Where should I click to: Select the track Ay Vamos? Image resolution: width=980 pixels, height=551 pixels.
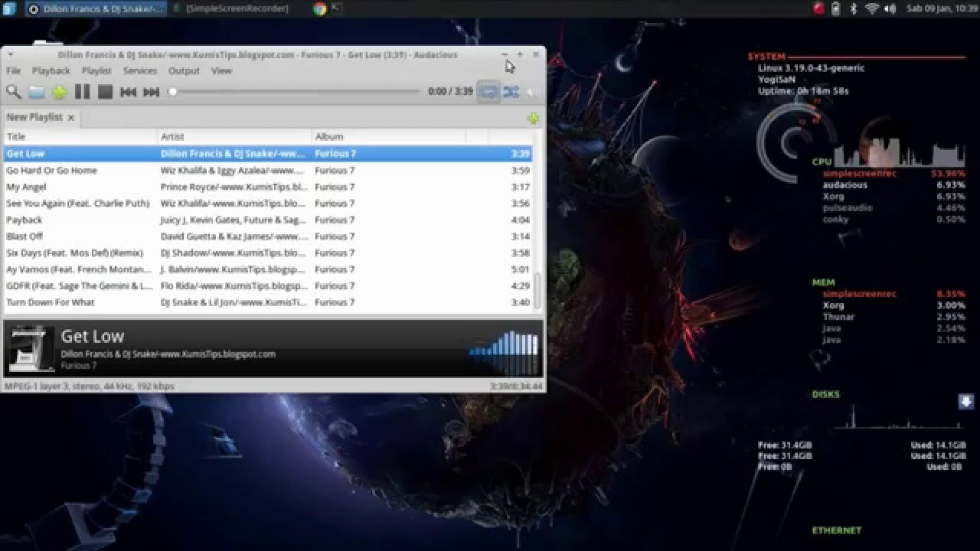point(268,269)
